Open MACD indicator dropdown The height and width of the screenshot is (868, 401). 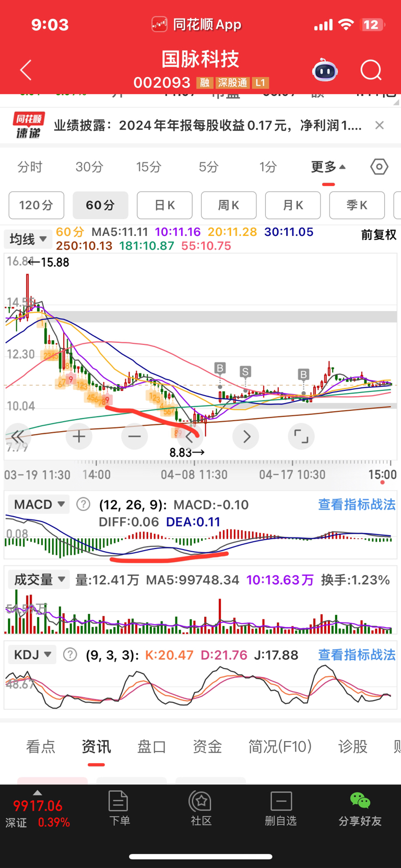click(39, 505)
